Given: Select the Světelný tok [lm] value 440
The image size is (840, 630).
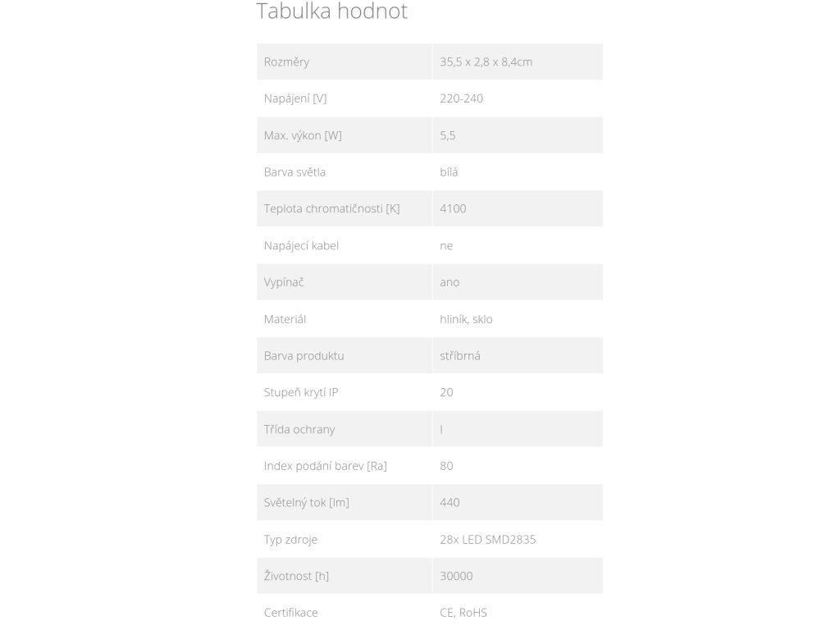Looking at the screenshot, I should pyautogui.click(x=450, y=503).
